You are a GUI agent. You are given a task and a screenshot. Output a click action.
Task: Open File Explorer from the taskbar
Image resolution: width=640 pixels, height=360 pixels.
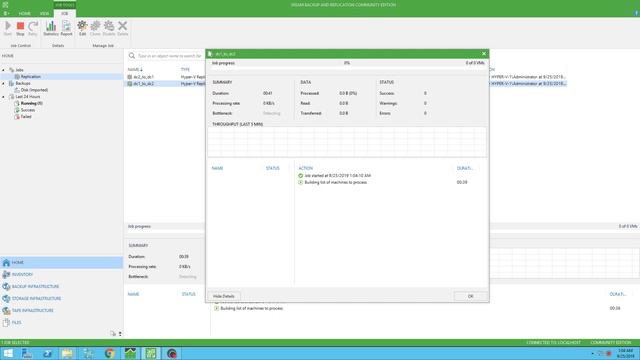pos(67,353)
